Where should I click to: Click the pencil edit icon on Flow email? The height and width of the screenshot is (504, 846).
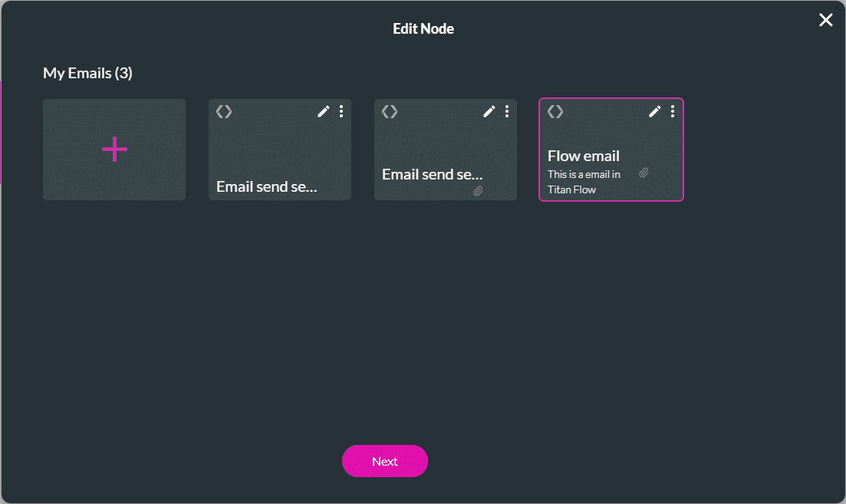click(655, 111)
